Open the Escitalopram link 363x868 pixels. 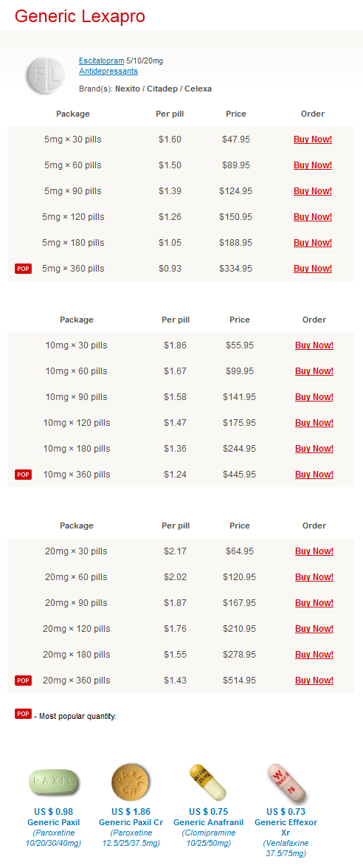tap(101, 61)
